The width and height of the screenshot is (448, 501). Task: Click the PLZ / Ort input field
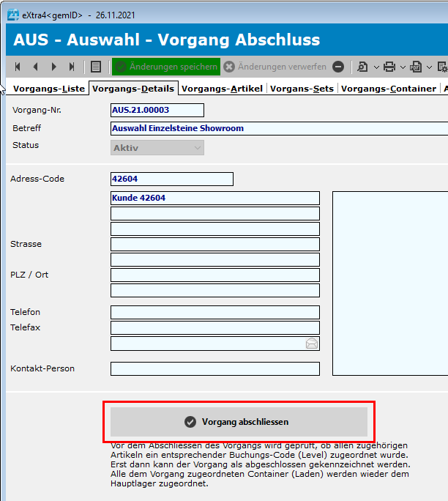pyautogui.click(x=215, y=275)
